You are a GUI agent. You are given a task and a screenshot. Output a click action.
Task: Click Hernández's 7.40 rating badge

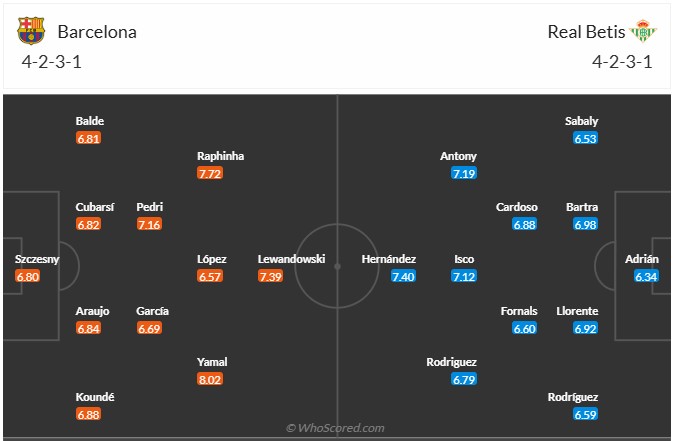tap(403, 276)
